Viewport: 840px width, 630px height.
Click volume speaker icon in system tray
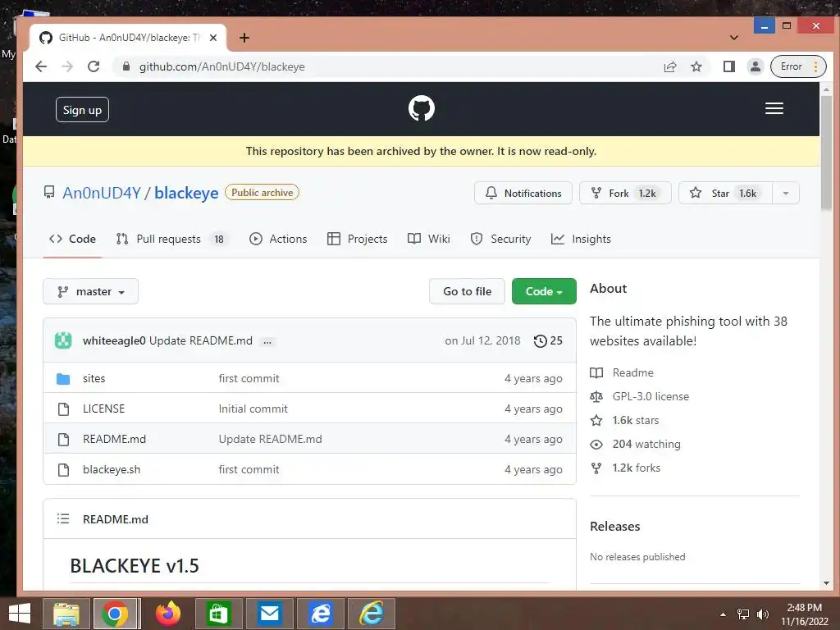coord(763,614)
